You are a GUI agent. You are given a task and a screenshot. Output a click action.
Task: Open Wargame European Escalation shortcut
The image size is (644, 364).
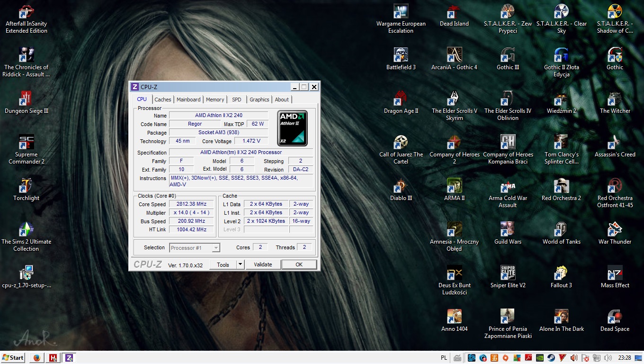[401, 19]
